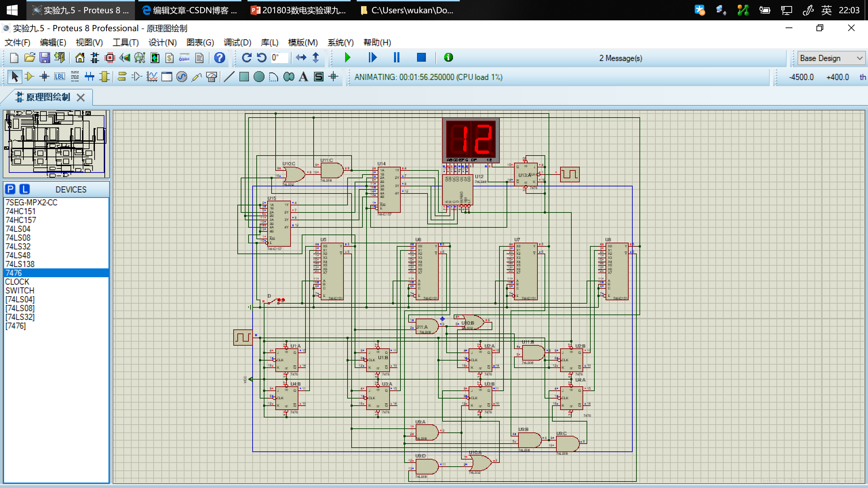
Task: Select the Text Script mode tool
Action: (x=75, y=77)
